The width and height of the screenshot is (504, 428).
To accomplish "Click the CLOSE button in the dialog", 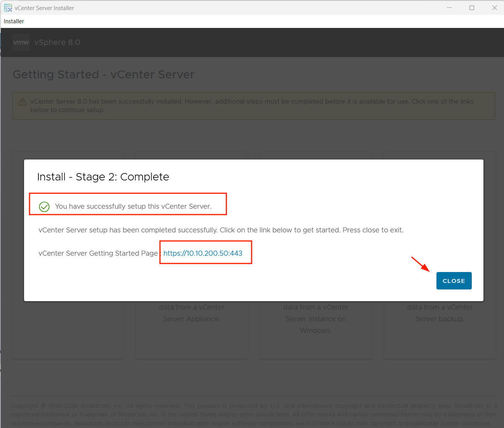I will tap(454, 281).
